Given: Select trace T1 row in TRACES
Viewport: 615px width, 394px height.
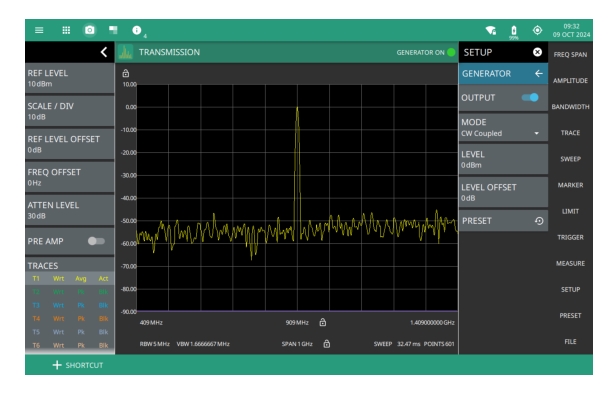Looking at the screenshot, I should pos(70,278).
